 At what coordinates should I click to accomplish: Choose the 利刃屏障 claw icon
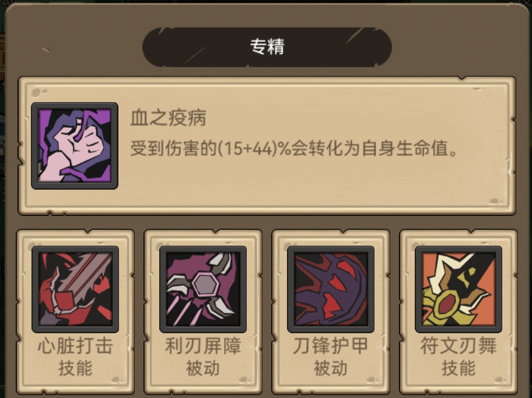click(203, 289)
